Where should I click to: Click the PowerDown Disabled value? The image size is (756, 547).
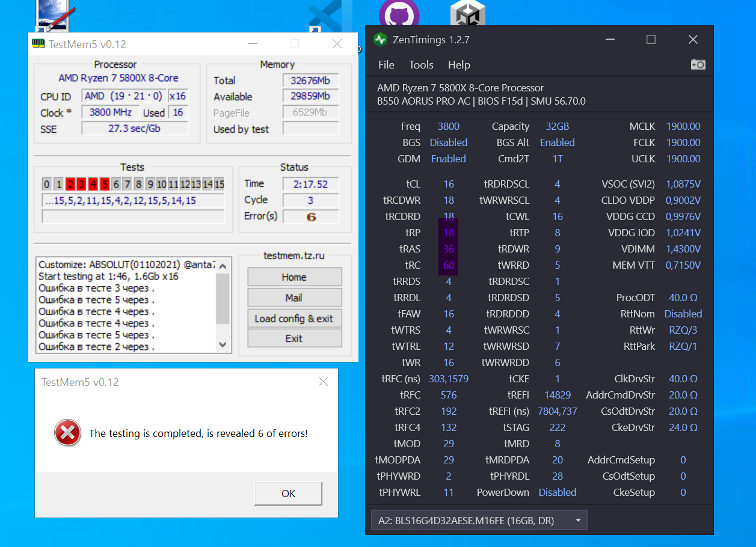[558, 492]
